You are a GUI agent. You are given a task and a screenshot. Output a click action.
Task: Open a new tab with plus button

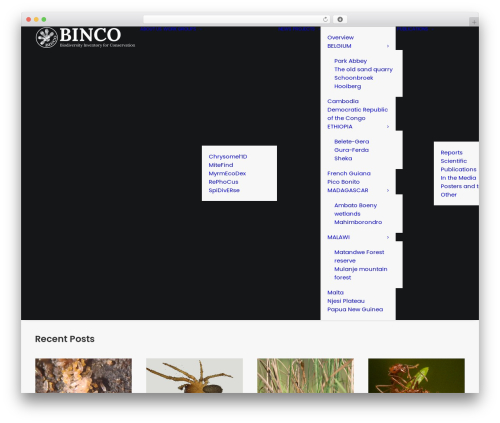pyautogui.click(x=474, y=22)
